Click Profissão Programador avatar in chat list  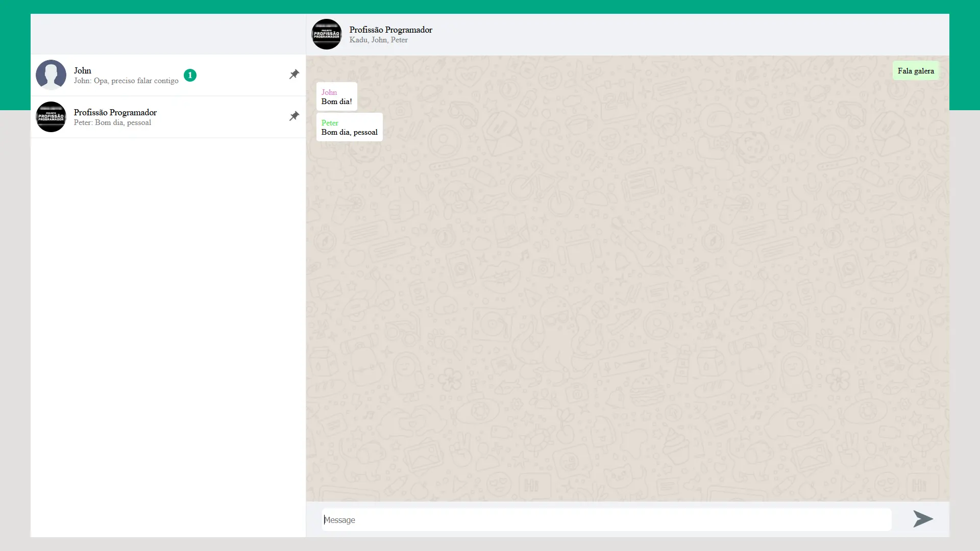(51, 117)
